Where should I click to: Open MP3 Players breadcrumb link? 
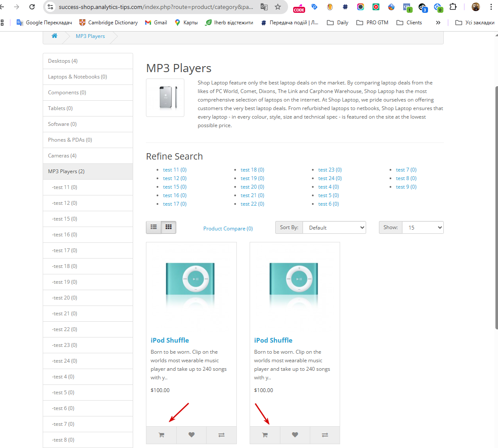pos(90,36)
